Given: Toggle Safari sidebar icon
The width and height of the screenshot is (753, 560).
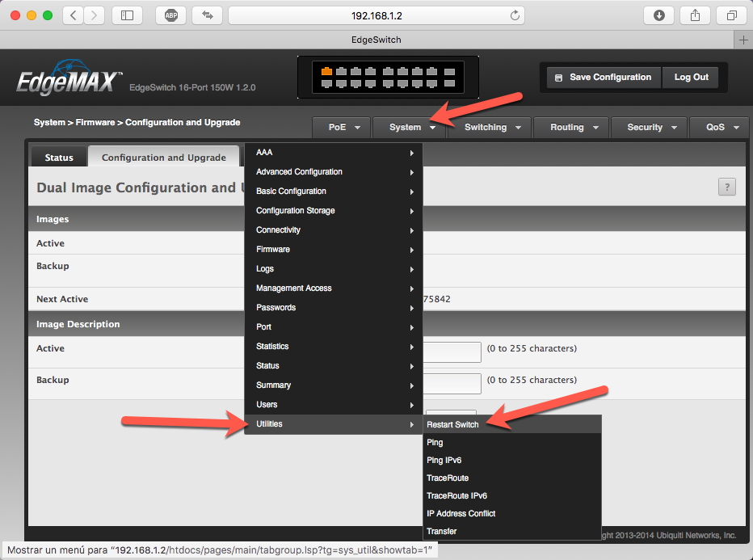Looking at the screenshot, I should [127, 15].
